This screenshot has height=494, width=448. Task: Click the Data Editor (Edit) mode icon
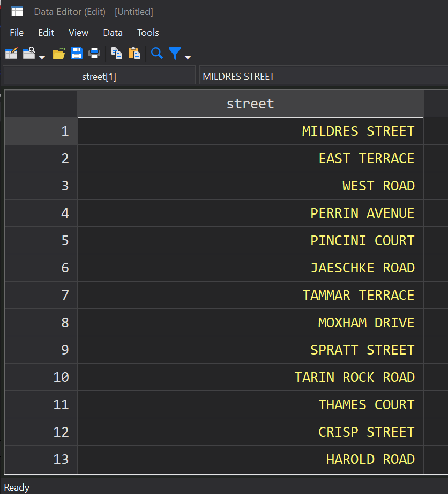pyautogui.click(x=11, y=54)
